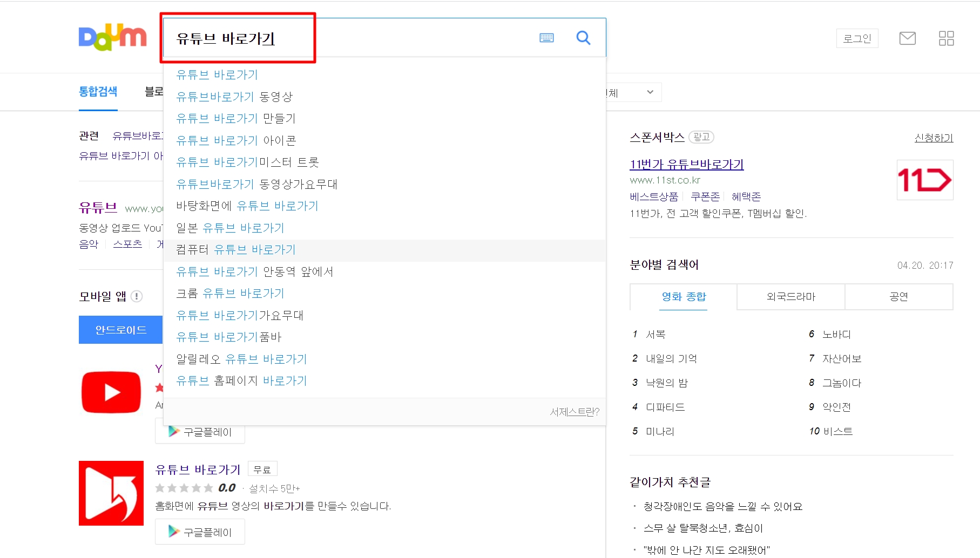Switch to the 외국드라마 tab
Viewport: 980px width, 558px height.
(x=791, y=297)
